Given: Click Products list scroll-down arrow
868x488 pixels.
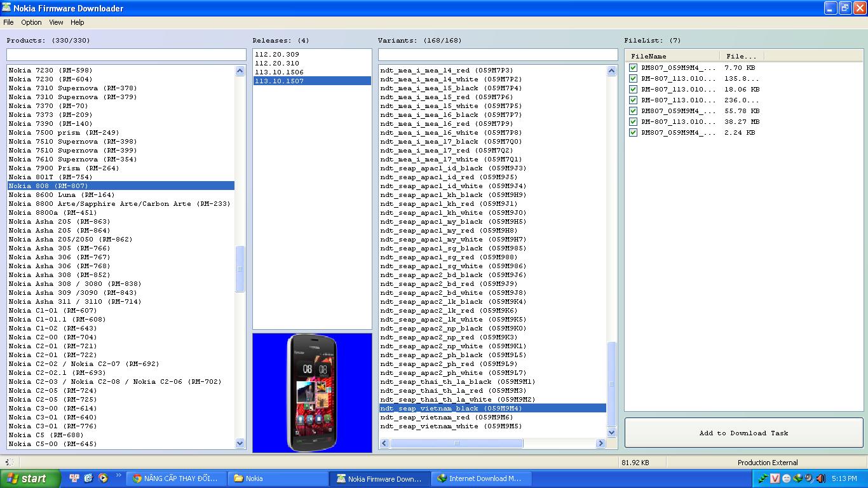Looking at the screenshot, I should pyautogui.click(x=240, y=444).
